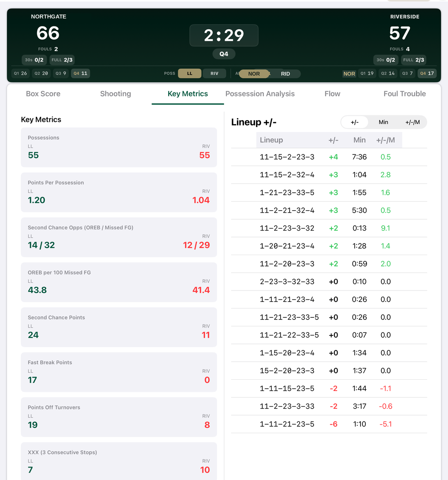Go to the Flow tab

click(332, 94)
